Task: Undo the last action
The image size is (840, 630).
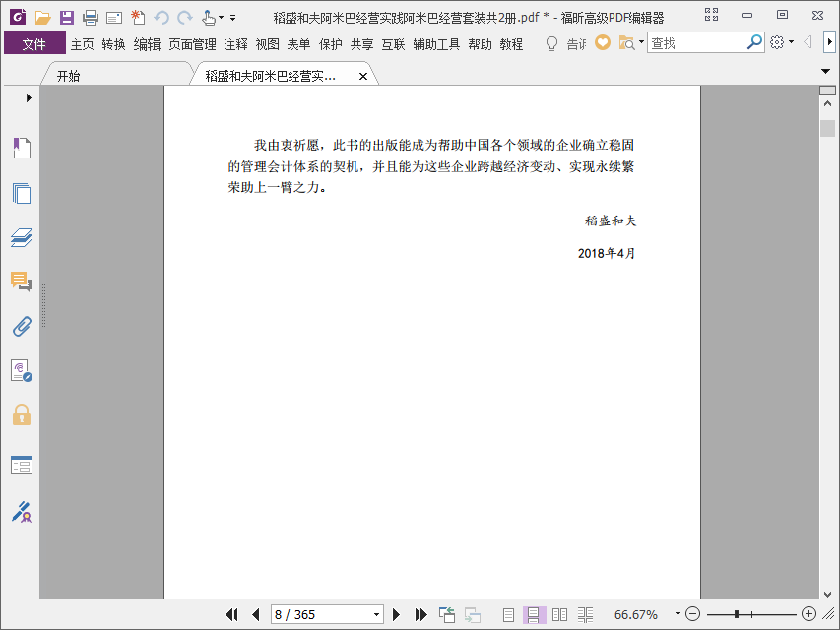Action: [162, 18]
